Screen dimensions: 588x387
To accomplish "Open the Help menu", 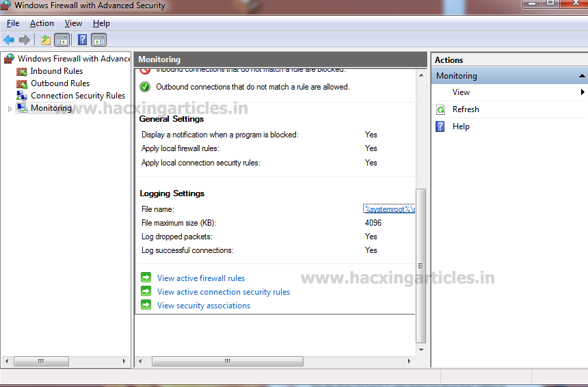I will click(101, 23).
